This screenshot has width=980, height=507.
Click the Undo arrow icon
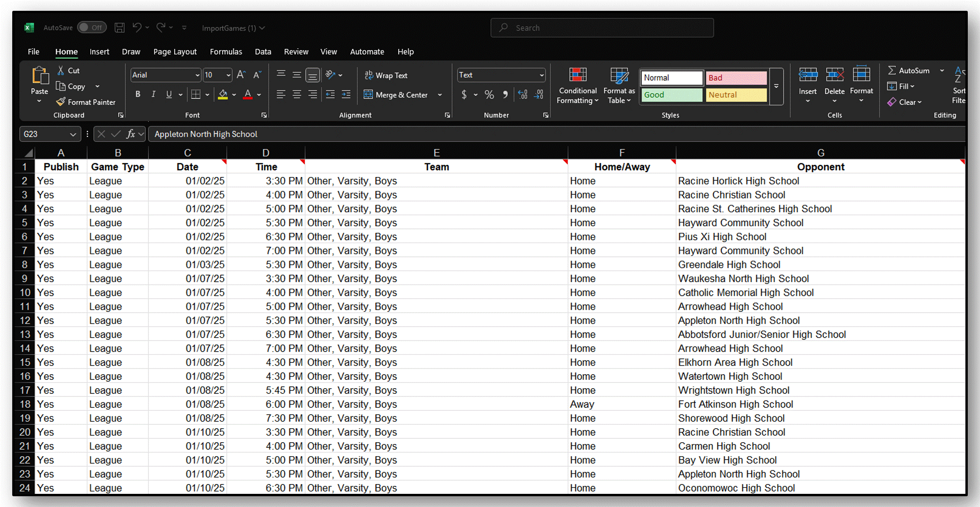click(137, 28)
